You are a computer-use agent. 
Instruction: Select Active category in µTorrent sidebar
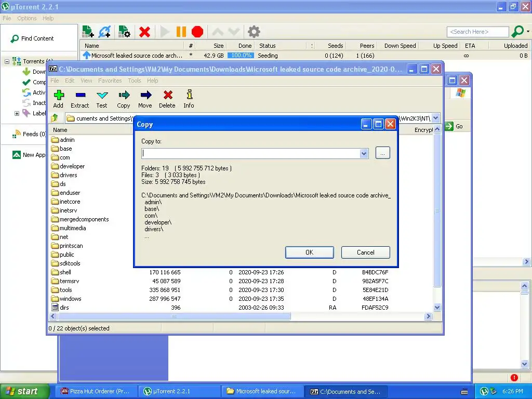[x=34, y=92]
